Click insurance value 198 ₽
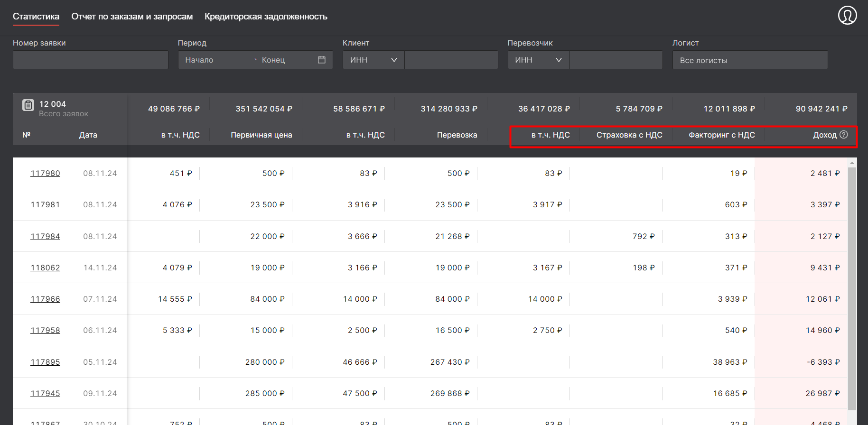Viewport: 868px width, 425px height. [x=644, y=268]
